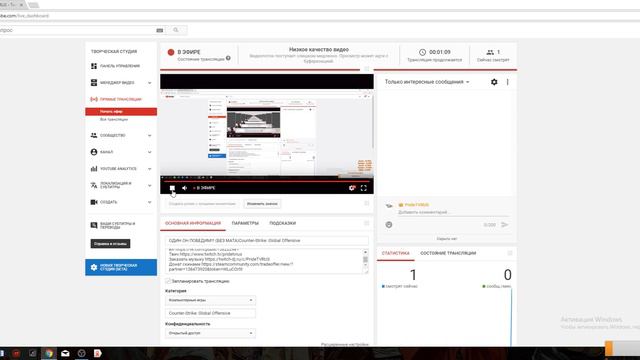Switch to the Подсказки tab

pos(282,223)
